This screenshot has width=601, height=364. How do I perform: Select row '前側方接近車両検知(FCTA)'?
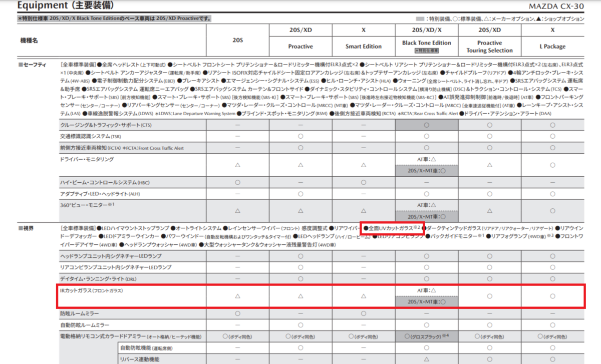[x=321, y=148]
